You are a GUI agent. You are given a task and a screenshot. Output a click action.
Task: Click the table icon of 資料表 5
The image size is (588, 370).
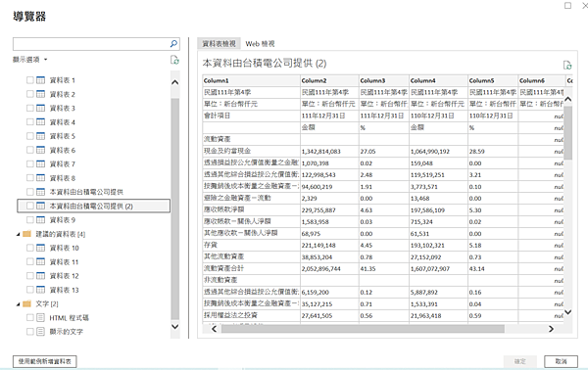[40, 136]
